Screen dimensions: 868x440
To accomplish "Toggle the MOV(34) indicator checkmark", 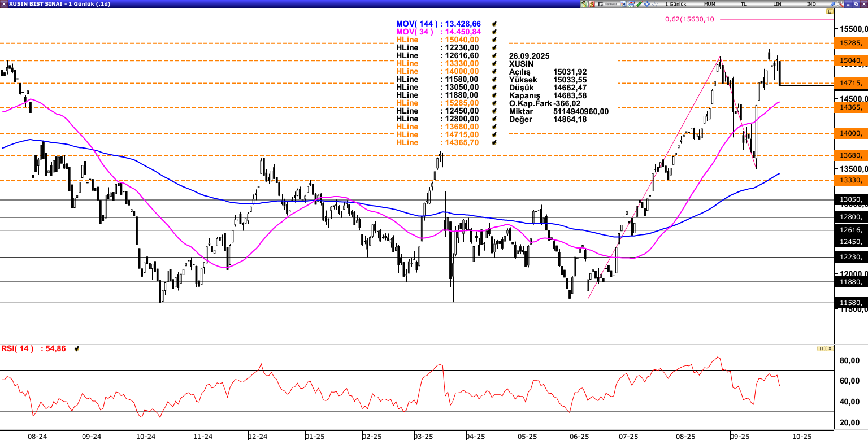I will 494,32.
